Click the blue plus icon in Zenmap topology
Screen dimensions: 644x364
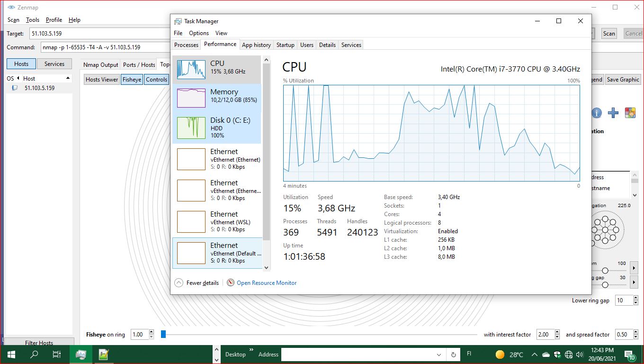[x=613, y=113]
